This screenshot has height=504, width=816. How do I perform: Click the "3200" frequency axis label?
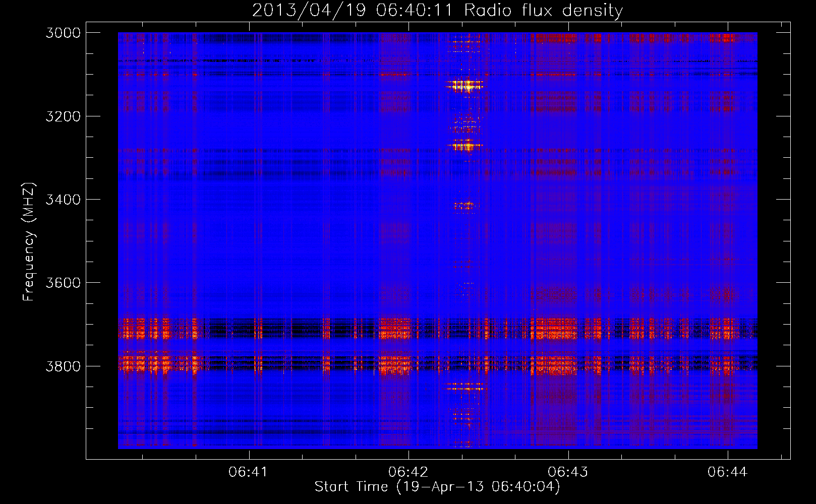click(63, 116)
